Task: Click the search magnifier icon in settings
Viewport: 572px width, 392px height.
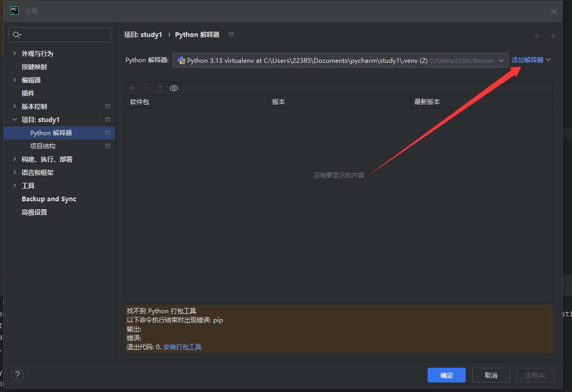Action: click(17, 35)
